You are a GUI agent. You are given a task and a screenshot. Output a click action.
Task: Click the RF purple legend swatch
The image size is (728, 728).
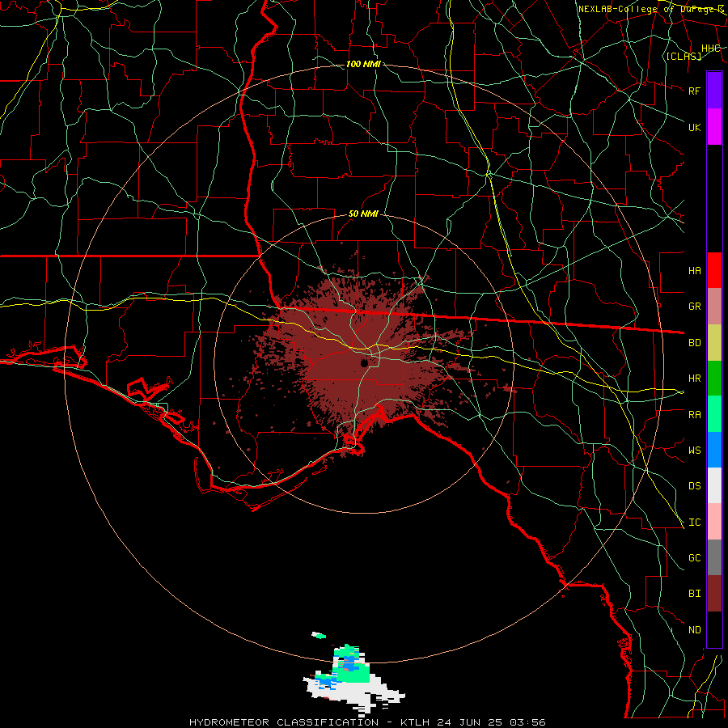(x=714, y=91)
